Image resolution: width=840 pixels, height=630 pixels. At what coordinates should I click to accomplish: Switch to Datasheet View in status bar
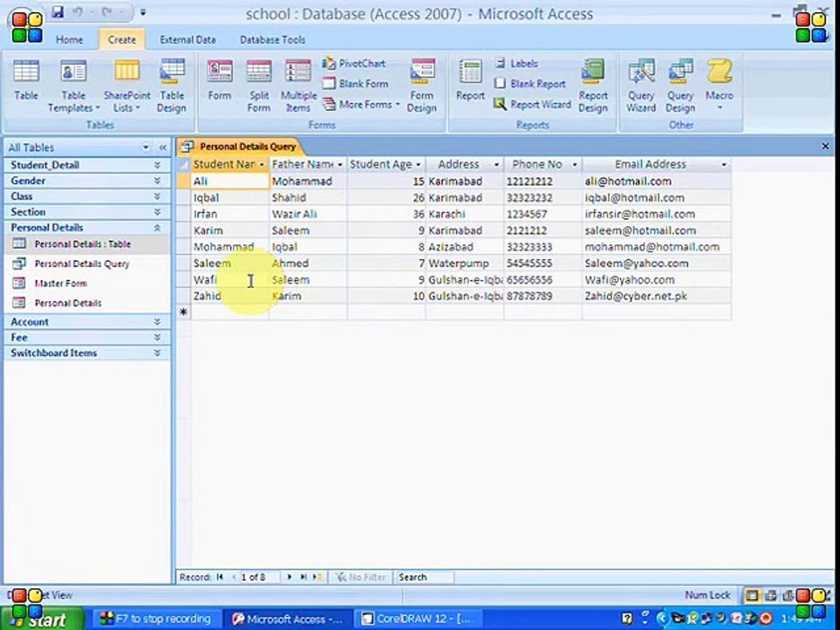[752, 595]
